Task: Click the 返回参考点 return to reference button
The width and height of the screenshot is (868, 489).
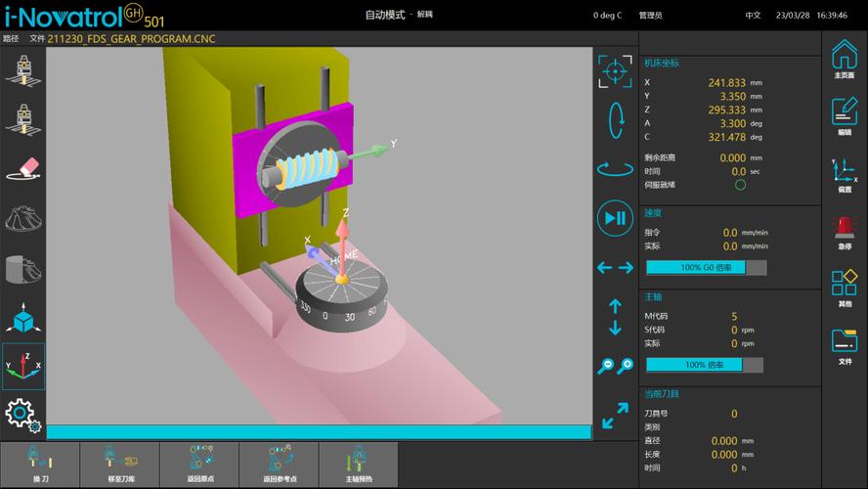Action: 280,465
